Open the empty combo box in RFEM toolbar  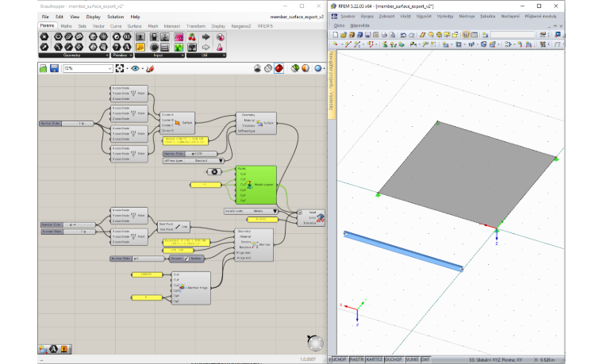point(513,35)
